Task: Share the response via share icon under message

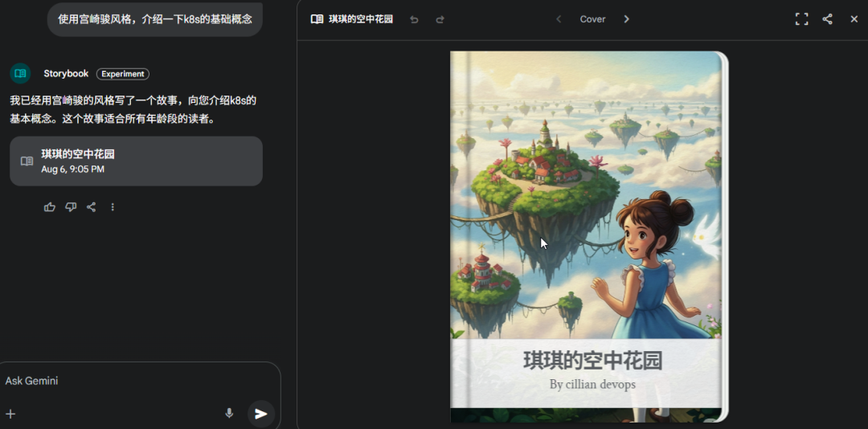Action: (x=92, y=207)
